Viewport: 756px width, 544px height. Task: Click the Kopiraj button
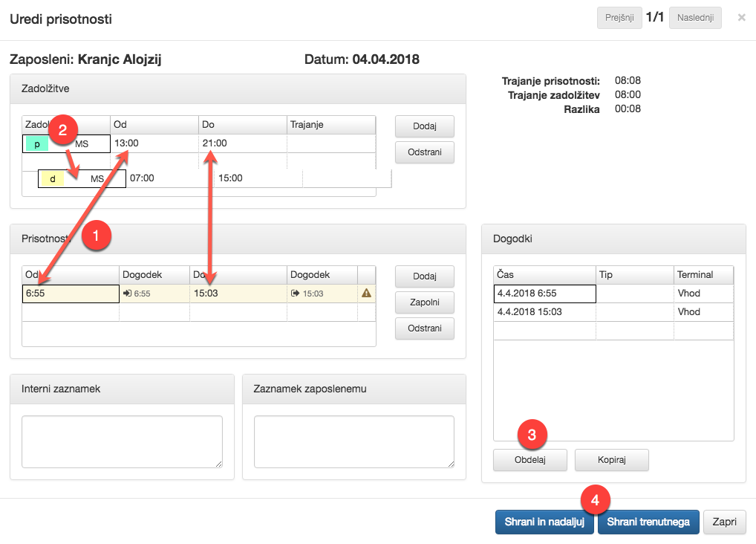pyautogui.click(x=611, y=460)
